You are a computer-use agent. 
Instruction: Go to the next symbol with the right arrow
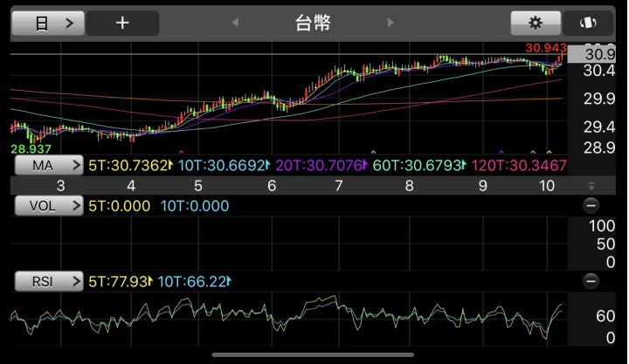click(x=391, y=23)
